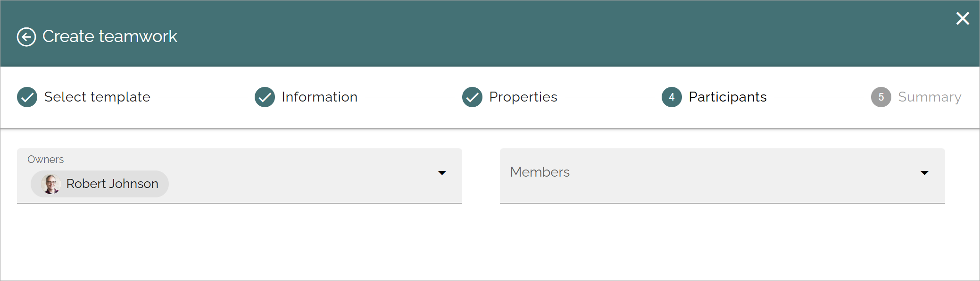This screenshot has height=281, width=980.
Task: Click the Properties step checkmark icon
Action: point(472,97)
